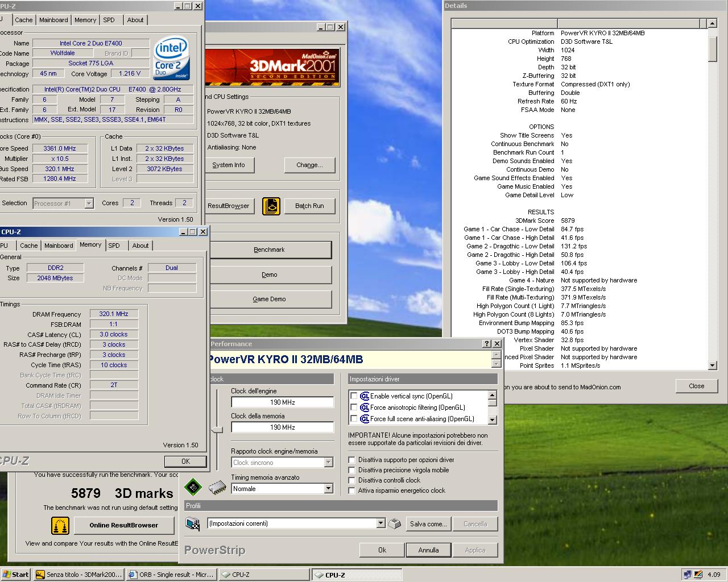728x582 pixels.
Task: Click the Details list scroll-down arrow
Action: click(x=712, y=365)
